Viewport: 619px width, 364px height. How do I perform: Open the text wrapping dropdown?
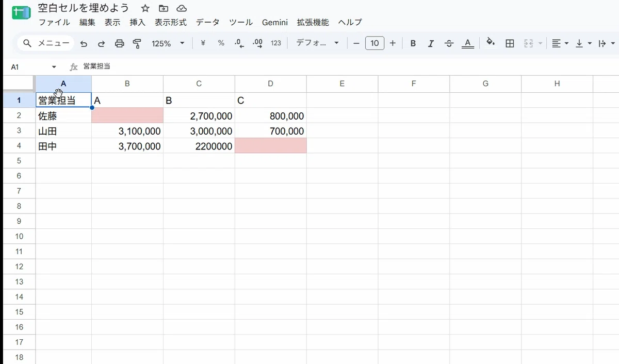tap(606, 43)
